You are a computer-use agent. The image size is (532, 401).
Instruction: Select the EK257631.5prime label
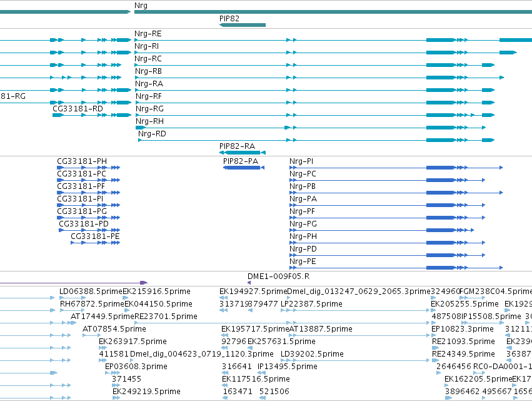click(281, 342)
